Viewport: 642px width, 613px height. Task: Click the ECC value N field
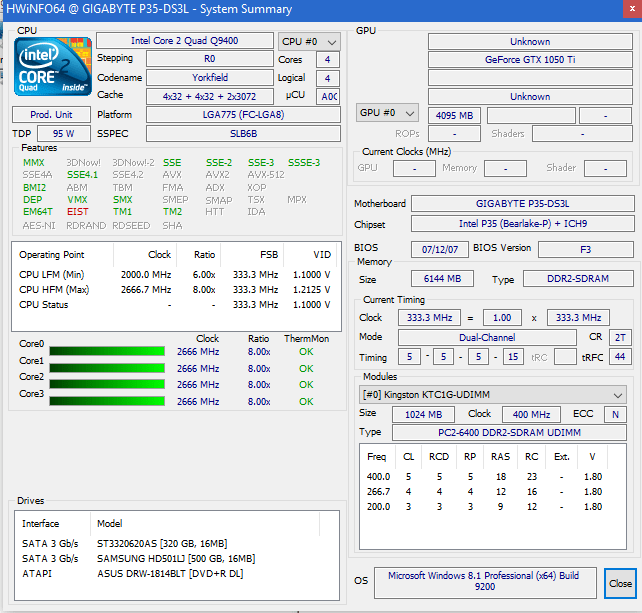(615, 414)
